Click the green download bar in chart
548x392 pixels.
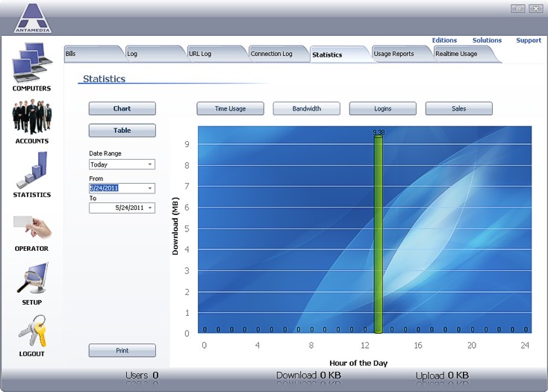click(378, 234)
